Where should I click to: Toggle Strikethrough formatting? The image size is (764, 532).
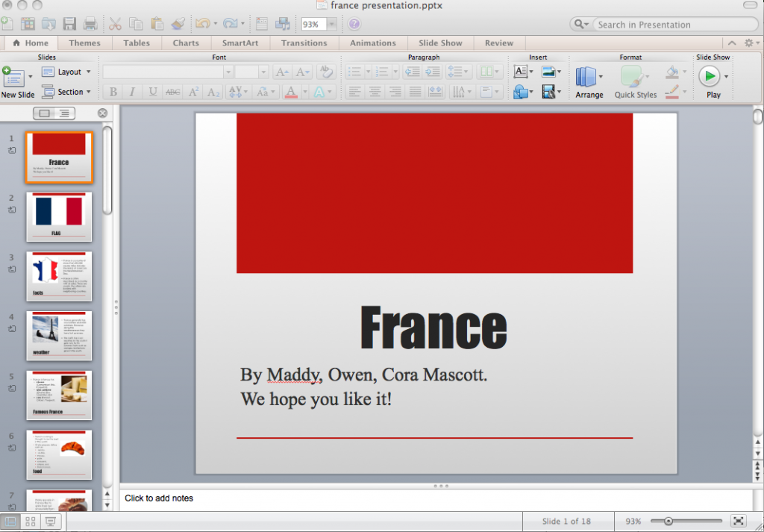click(172, 92)
